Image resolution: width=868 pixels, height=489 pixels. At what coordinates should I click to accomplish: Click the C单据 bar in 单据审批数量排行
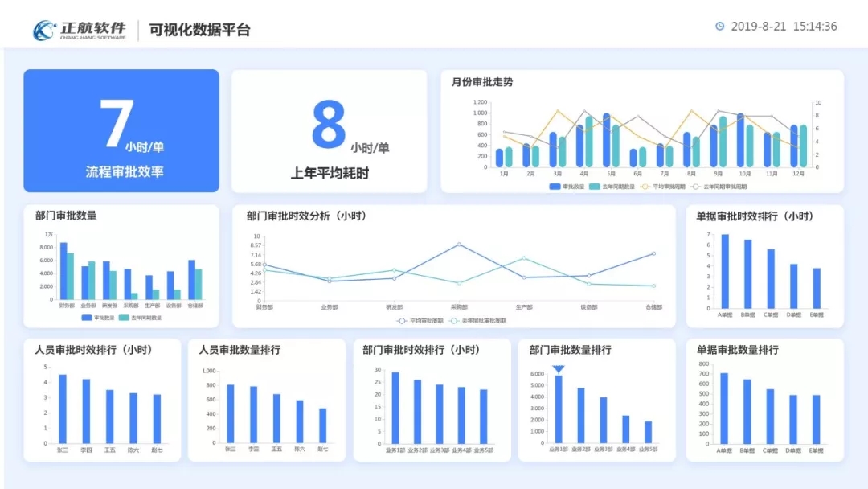[x=770, y=417]
